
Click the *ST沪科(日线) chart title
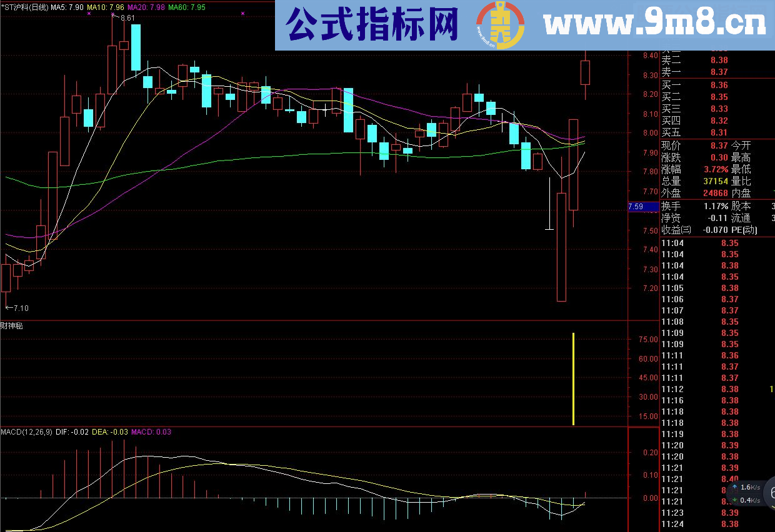[24, 7]
